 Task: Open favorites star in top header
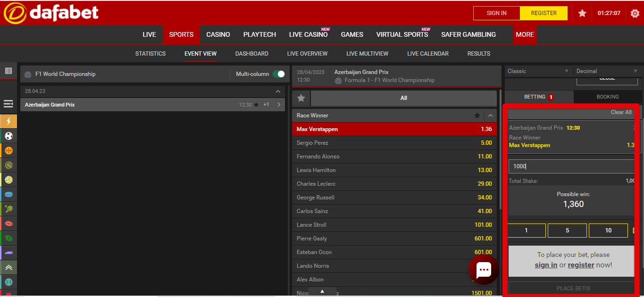click(582, 13)
